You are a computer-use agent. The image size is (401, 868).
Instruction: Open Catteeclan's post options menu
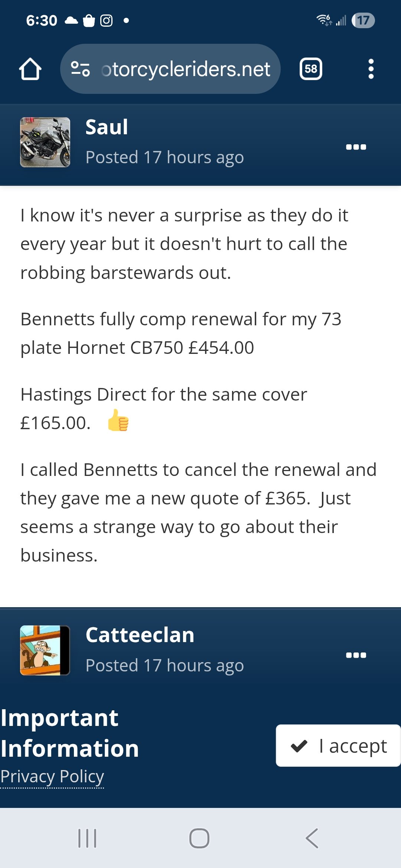pos(356,655)
